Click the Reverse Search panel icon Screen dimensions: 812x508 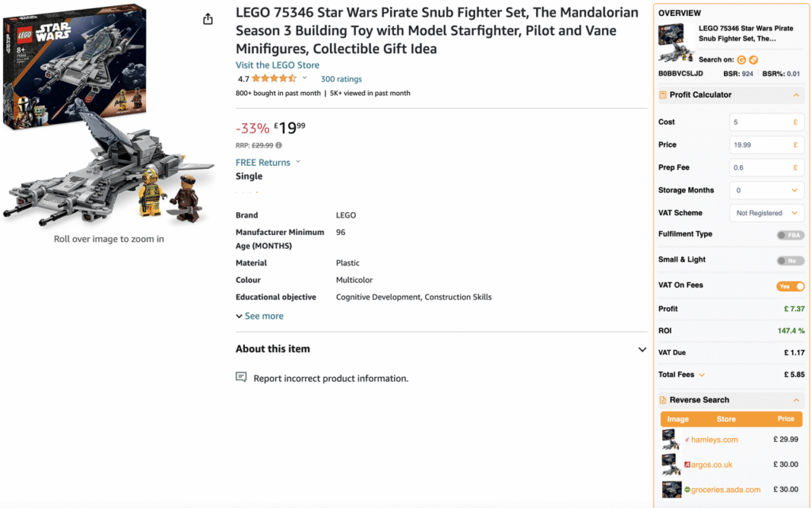click(x=663, y=400)
